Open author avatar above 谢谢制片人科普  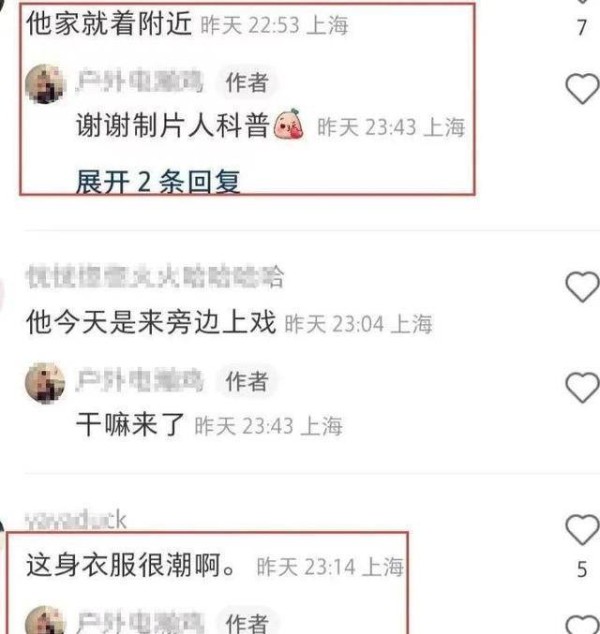pos(45,84)
